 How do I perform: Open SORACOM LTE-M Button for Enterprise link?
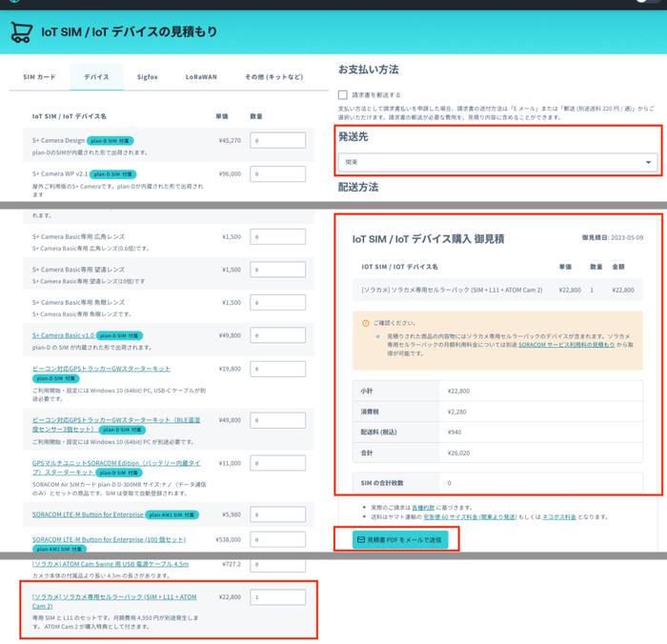88,514
